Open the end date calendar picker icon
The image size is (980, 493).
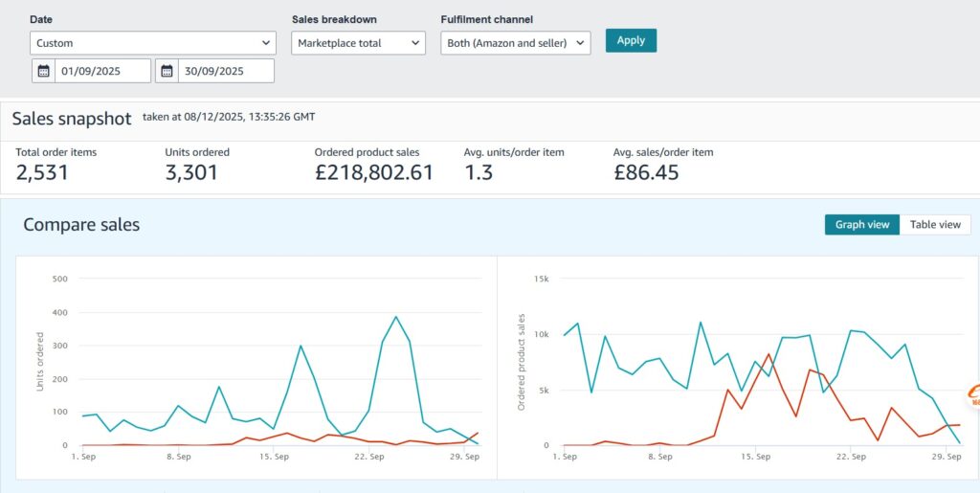pyautogui.click(x=167, y=71)
